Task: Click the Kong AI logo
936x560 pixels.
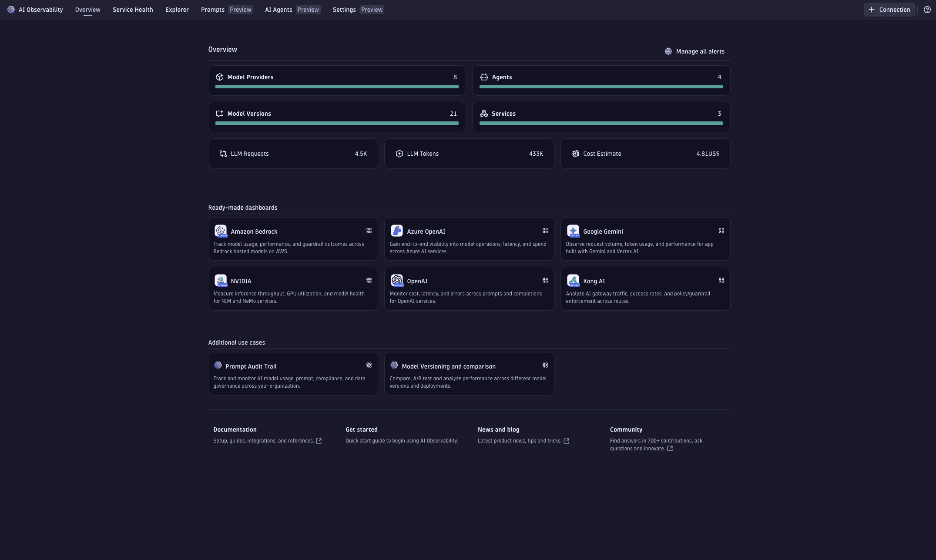Action: coord(573,281)
